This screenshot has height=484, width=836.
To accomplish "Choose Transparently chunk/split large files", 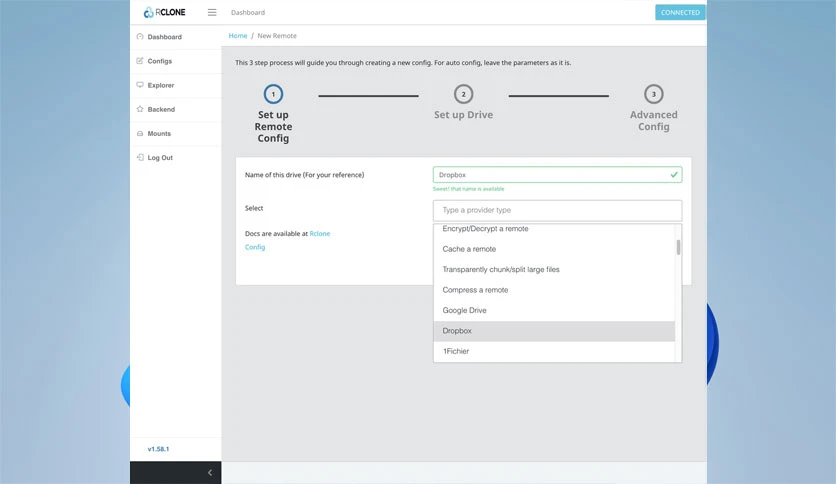I will pos(554,269).
